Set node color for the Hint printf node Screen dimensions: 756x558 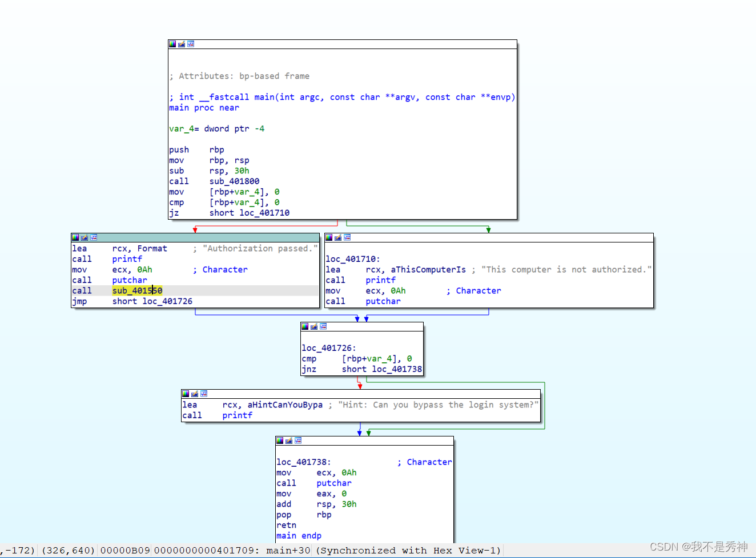pyautogui.click(x=186, y=394)
